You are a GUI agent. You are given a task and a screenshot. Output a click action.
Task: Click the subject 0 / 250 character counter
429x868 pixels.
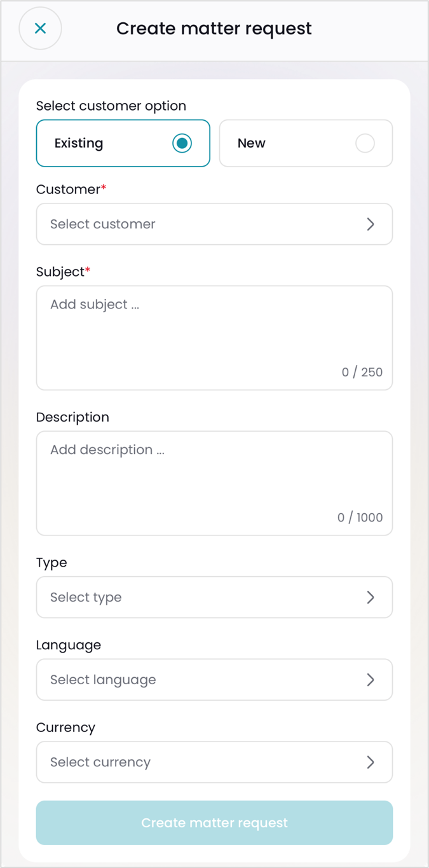tap(362, 373)
